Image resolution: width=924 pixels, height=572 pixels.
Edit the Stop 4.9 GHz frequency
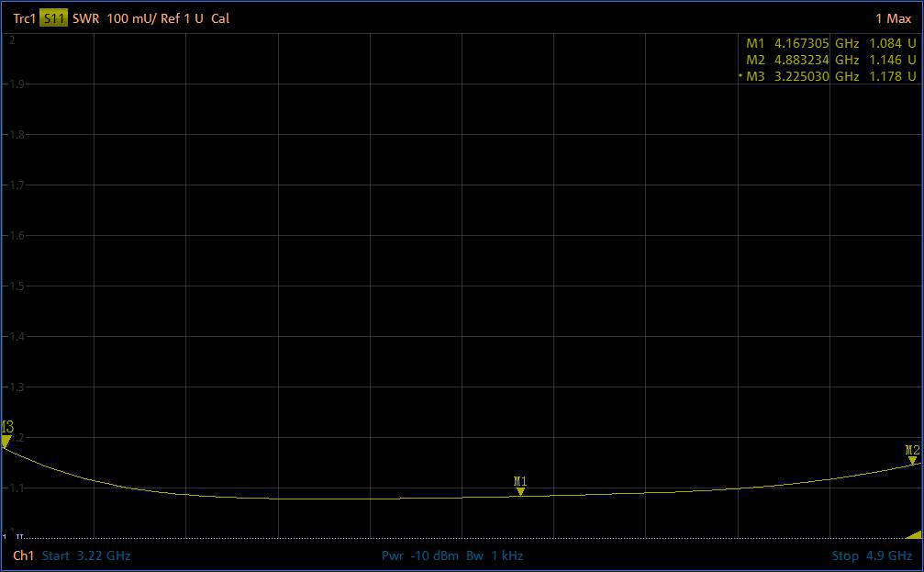point(871,555)
